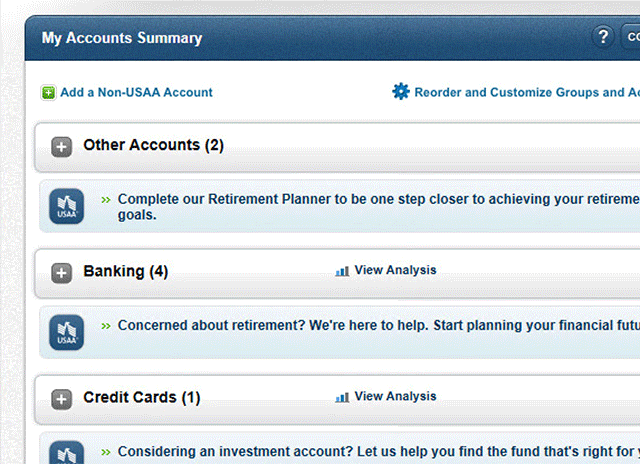Click the USAA logo beside Concerned about retirement
This screenshot has height=465, width=640.
67,332
